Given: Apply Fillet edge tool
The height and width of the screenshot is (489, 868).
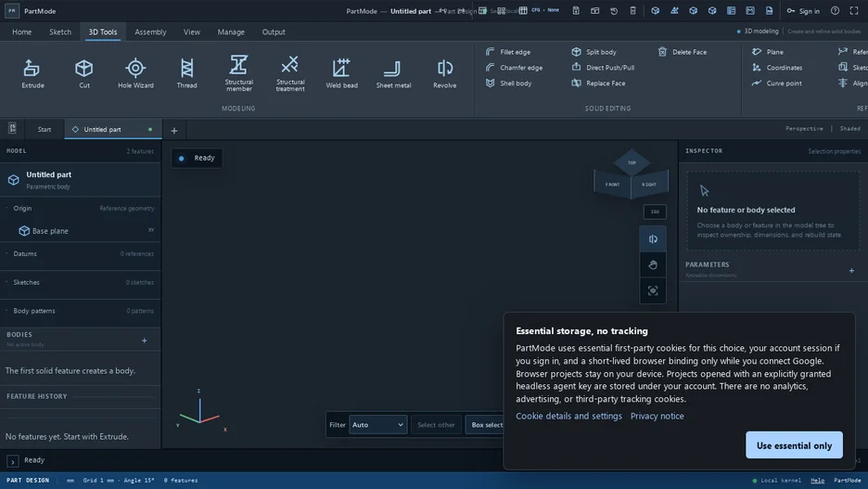Looking at the screenshot, I should coord(508,52).
